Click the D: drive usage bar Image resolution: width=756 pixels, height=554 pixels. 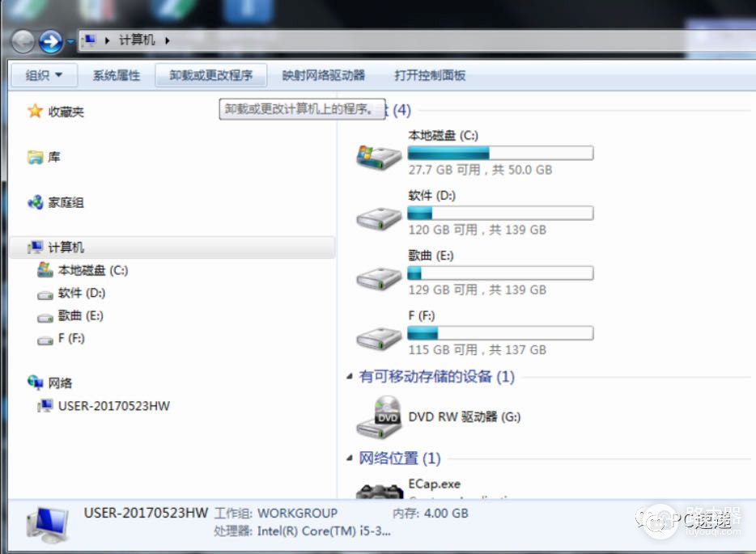500,213
